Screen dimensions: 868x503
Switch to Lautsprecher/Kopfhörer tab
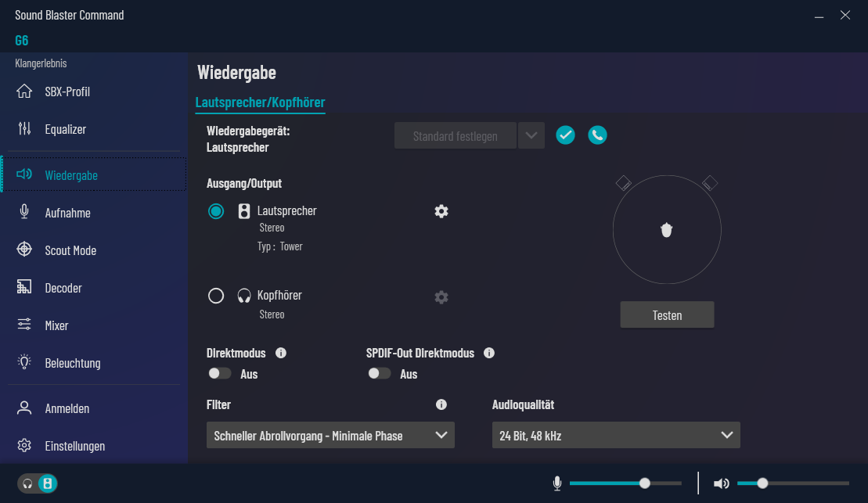click(x=260, y=102)
